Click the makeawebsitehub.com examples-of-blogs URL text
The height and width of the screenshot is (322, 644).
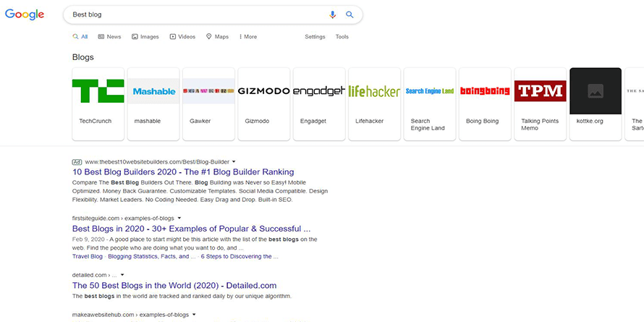pyautogui.click(x=130, y=315)
